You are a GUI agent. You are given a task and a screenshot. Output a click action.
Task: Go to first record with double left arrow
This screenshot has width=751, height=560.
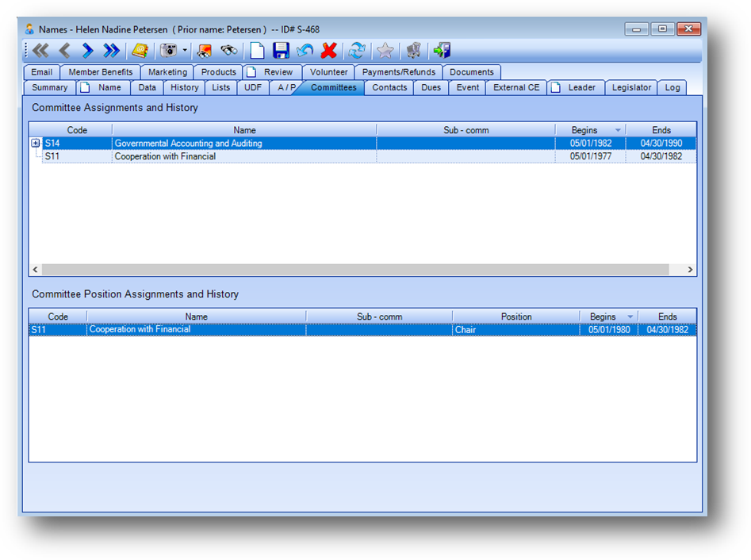41,50
